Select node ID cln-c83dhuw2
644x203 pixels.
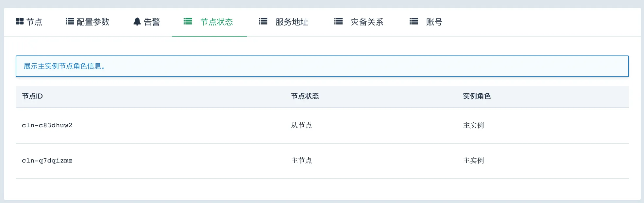(x=47, y=125)
